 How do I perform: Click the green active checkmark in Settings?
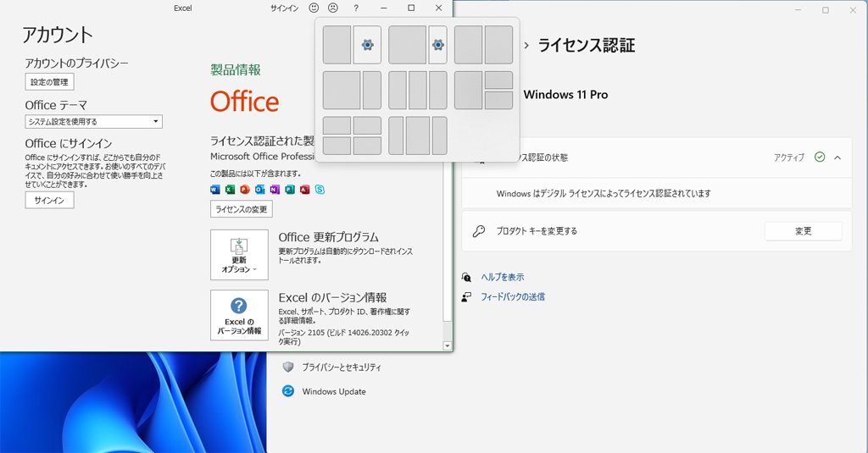pos(820,157)
